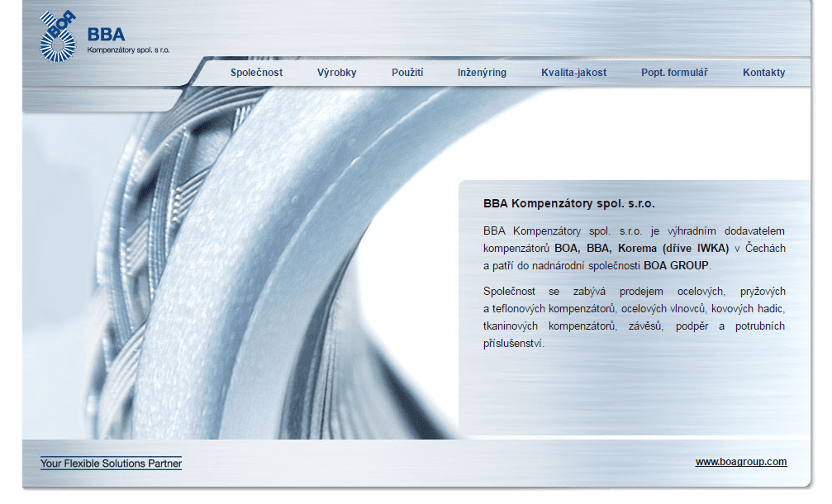Select the Inženýring menu item

tap(482, 73)
